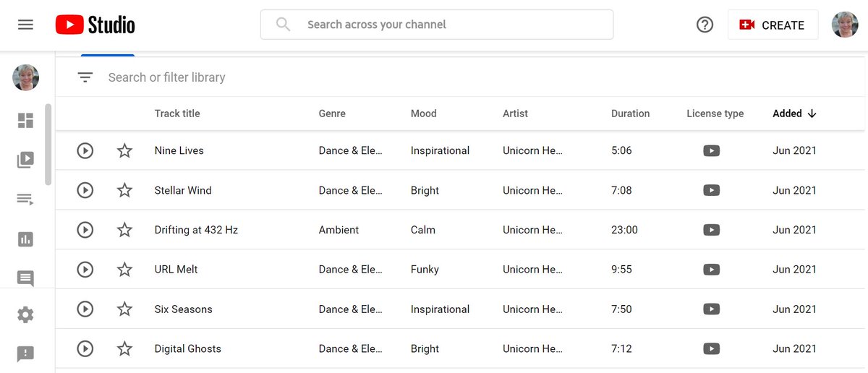This screenshot has width=868, height=373.
Task: Click the filter library icon
Action: point(85,77)
